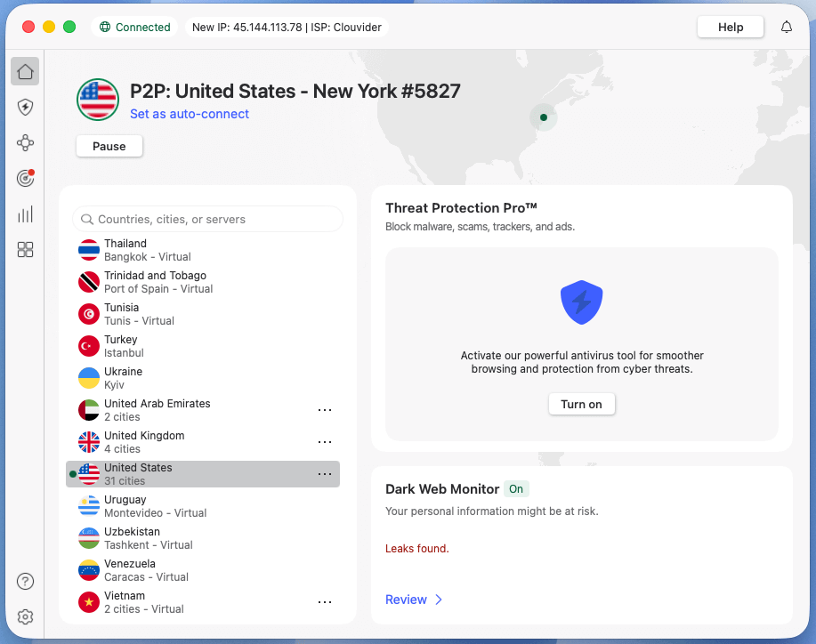The image size is (816, 644).
Task: Click Set as auto-connect link
Action: pos(190,114)
